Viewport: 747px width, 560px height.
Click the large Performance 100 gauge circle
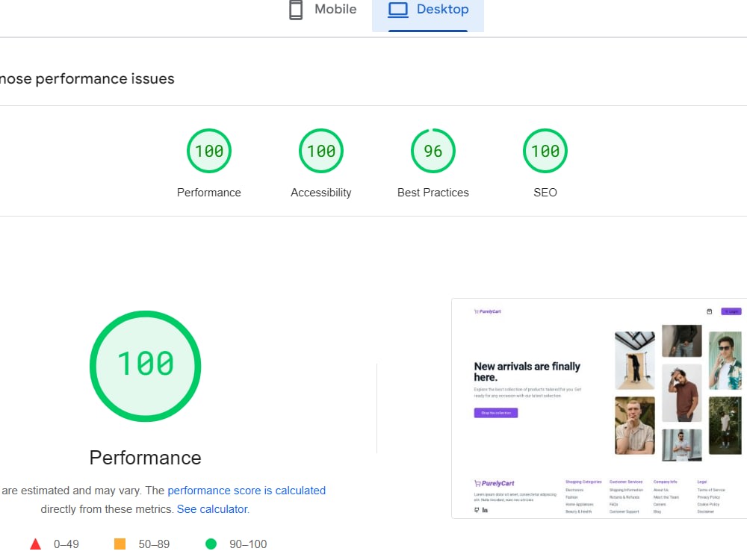point(145,366)
